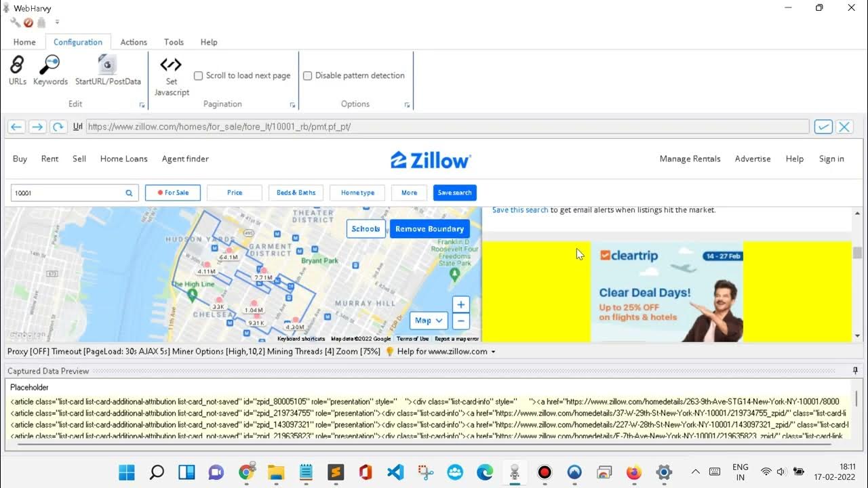Click the wrench quick access icon
Screen dimensions: 868x488
(15, 22)
